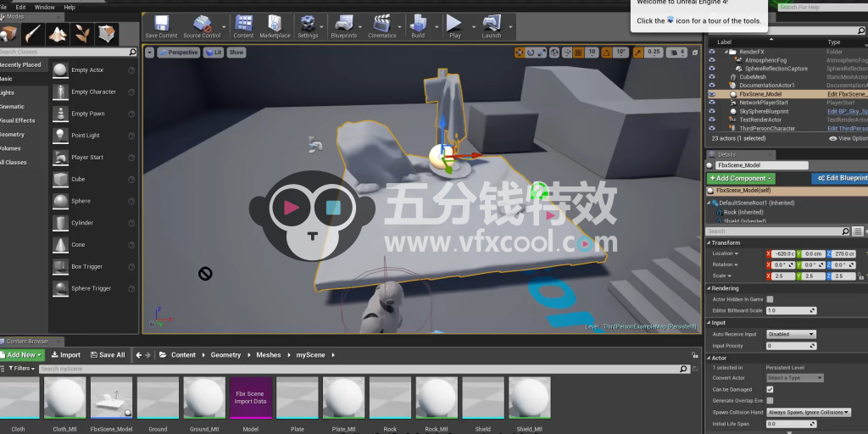868x434 pixels.
Task: Toggle rotation snapping triangle icon
Action: [x=607, y=53]
